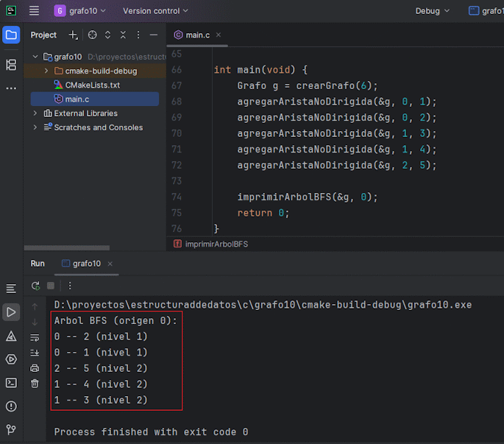Toggle soft-wrap in Run console
The width and height of the screenshot is (504, 444).
point(35,337)
